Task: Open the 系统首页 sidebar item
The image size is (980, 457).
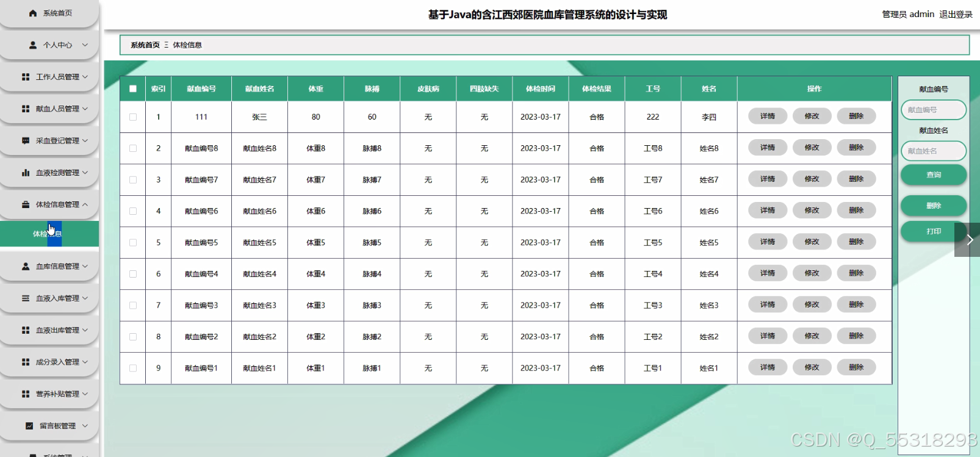Action: click(x=49, y=13)
